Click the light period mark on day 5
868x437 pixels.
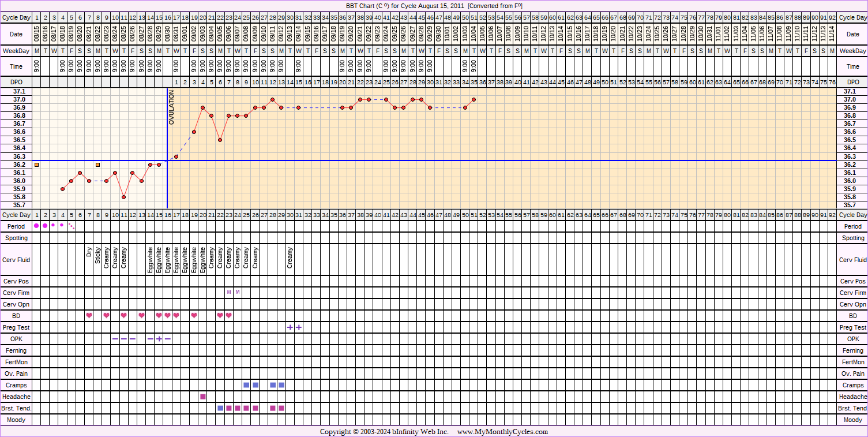(72, 226)
